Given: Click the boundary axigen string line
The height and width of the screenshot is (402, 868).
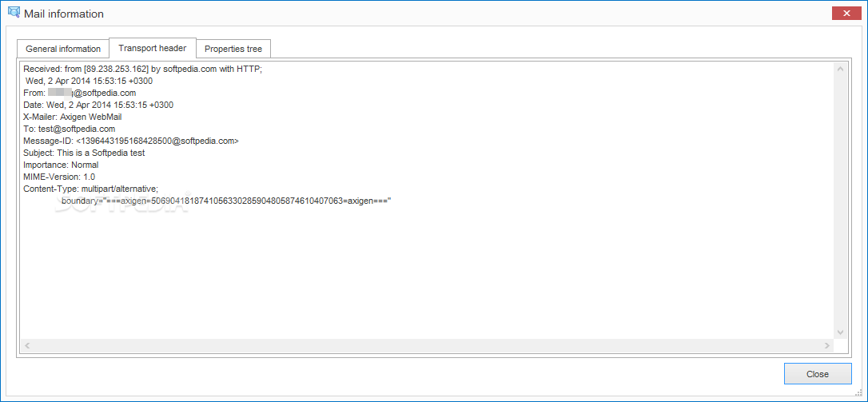Looking at the screenshot, I should pos(226,201).
